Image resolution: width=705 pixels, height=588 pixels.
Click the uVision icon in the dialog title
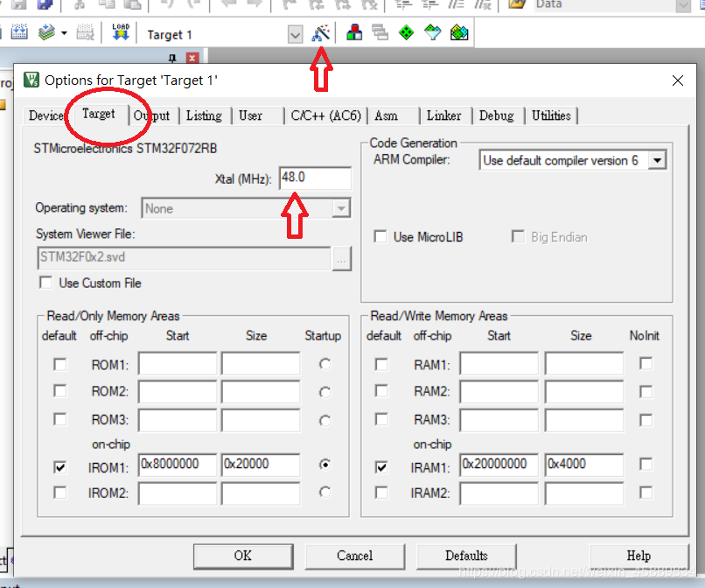click(x=31, y=80)
